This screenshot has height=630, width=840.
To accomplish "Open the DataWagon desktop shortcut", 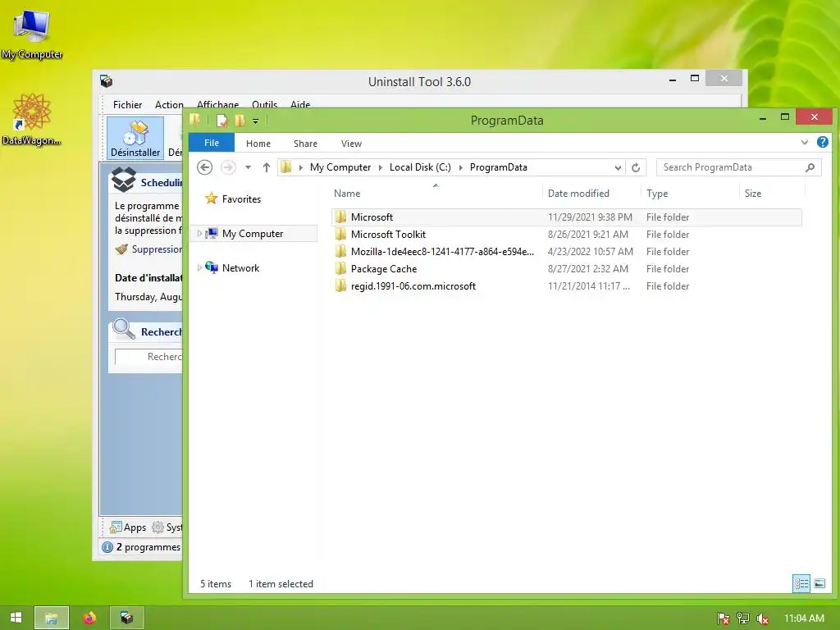I will point(31,120).
